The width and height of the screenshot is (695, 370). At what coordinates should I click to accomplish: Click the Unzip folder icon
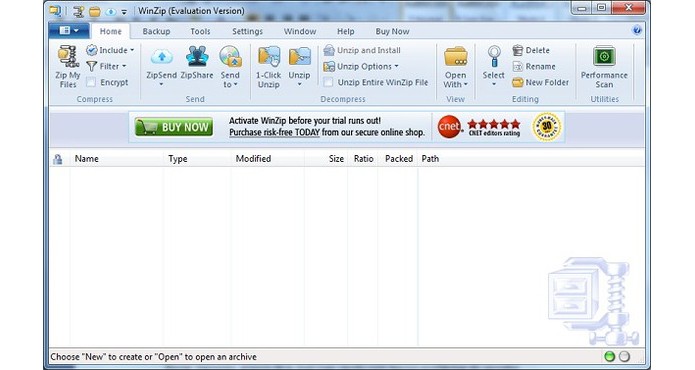click(x=299, y=57)
